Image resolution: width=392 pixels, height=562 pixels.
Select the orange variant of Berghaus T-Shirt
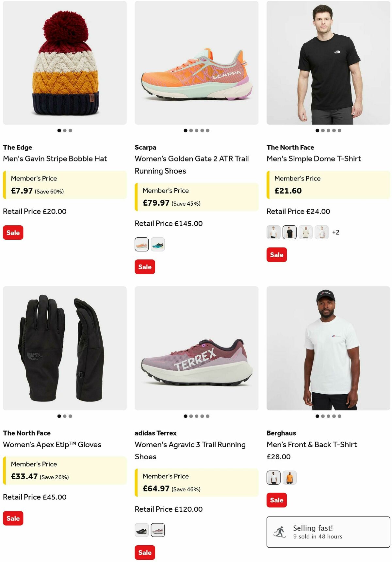[x=289, y=477]
